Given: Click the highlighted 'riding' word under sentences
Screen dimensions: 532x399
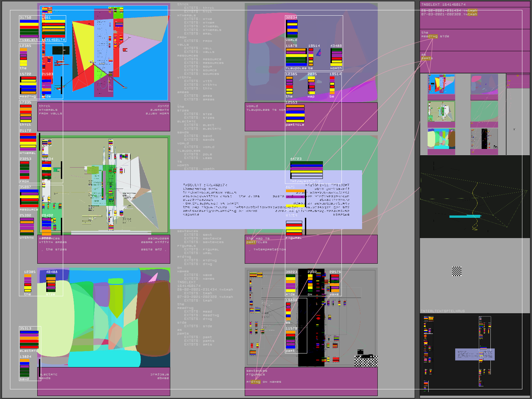Looking at the screenshot, I should click(x=253, y=382).
